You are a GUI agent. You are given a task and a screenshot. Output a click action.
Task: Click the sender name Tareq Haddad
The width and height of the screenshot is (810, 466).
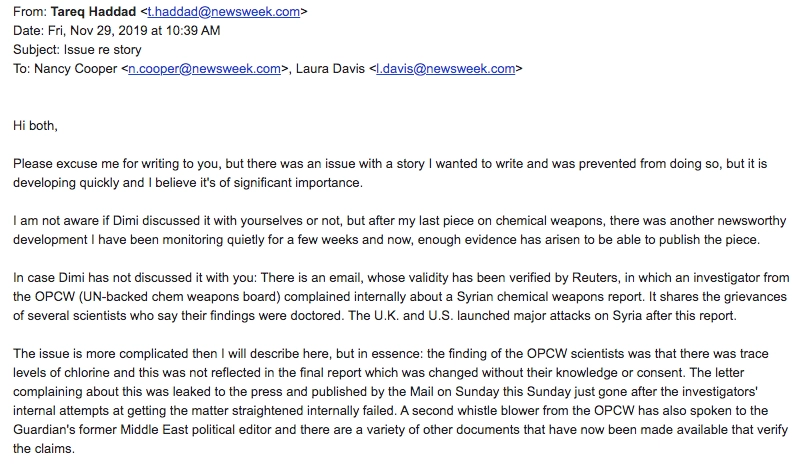(x=95, y=12)
